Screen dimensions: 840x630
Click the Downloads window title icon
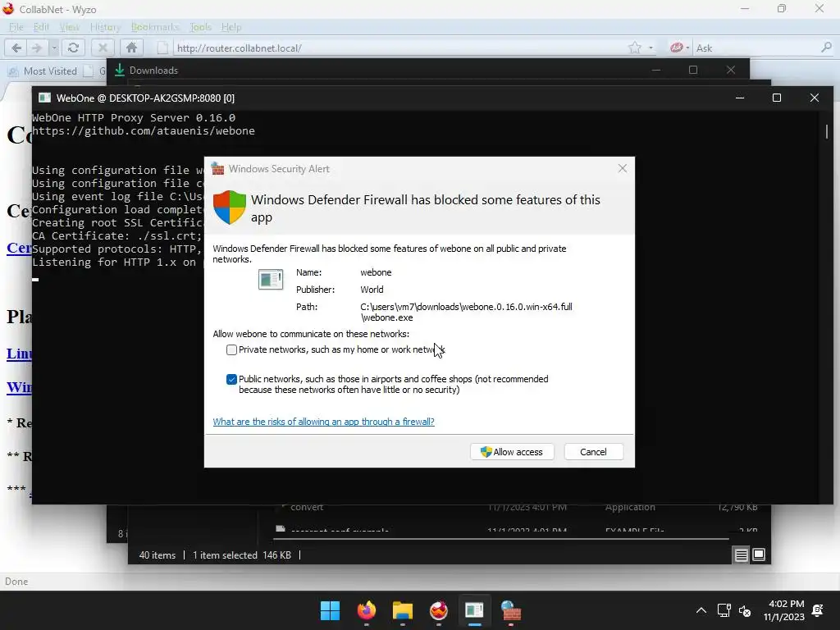[120, 71]
